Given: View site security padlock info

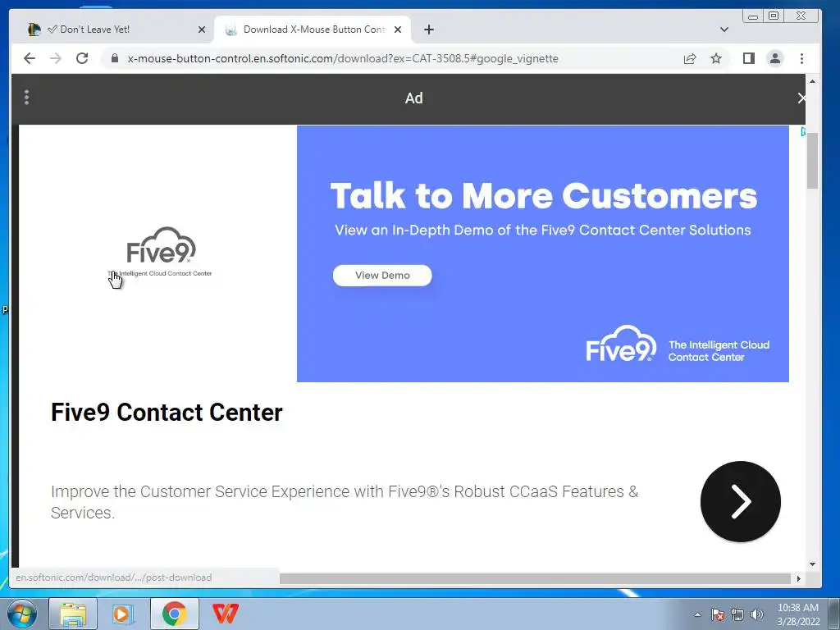Looking at the screenshot, I should [x=114, y=58].
